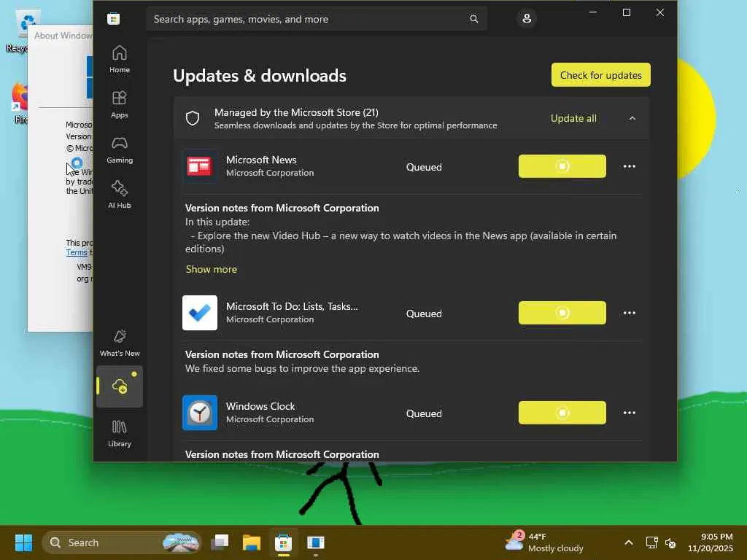Click the muted volume tray icon
The height and width of the screenshot is (560, 747).
[670, 542]
